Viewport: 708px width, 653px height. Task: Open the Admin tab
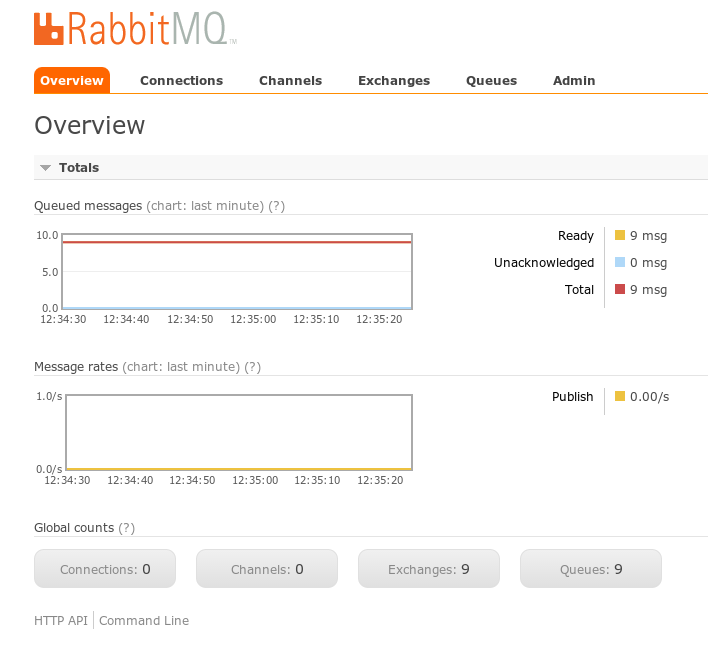click(x=574, y=80)
